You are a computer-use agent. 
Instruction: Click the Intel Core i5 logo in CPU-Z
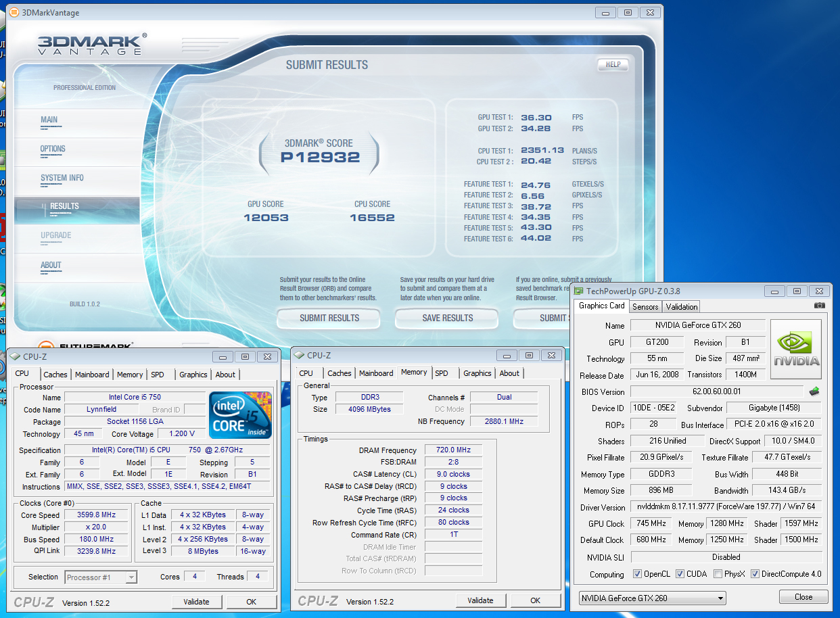[x=241, y=414]
